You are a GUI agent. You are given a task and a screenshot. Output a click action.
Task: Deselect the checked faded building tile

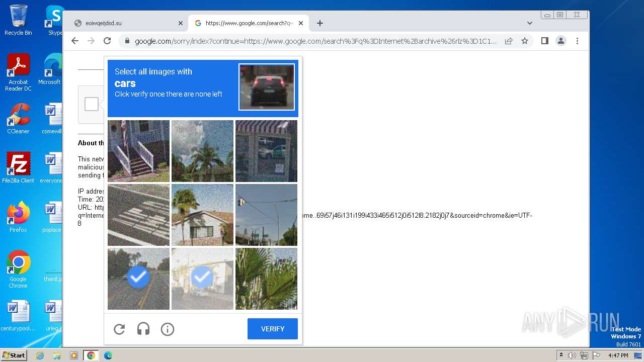click(202, 279)
